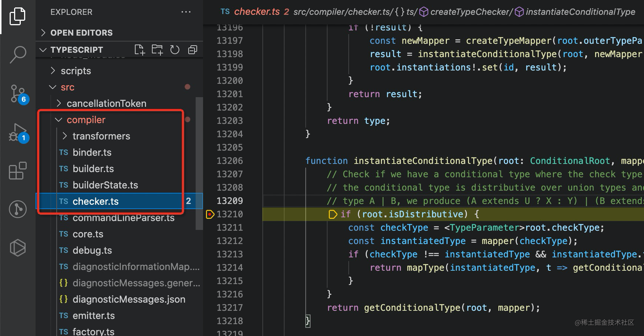Collapse all folders in explorer
The image size is (644, 336).
pos(193,50)
